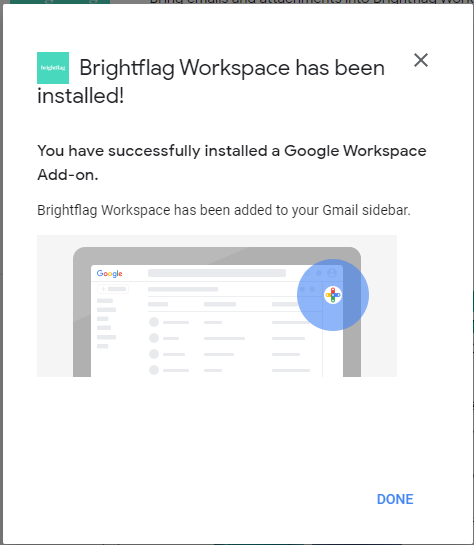The height and width of the screenshot is (545, 474).
Task: Click the "added to your Gmail sidebar" message
Action: [x=224, y=210]
